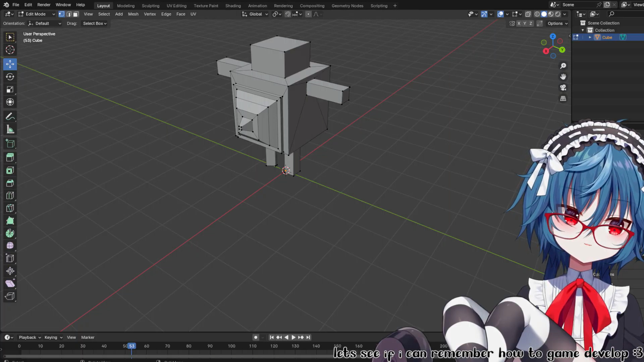Select the Edge Slide tool

tap(10, 258)
